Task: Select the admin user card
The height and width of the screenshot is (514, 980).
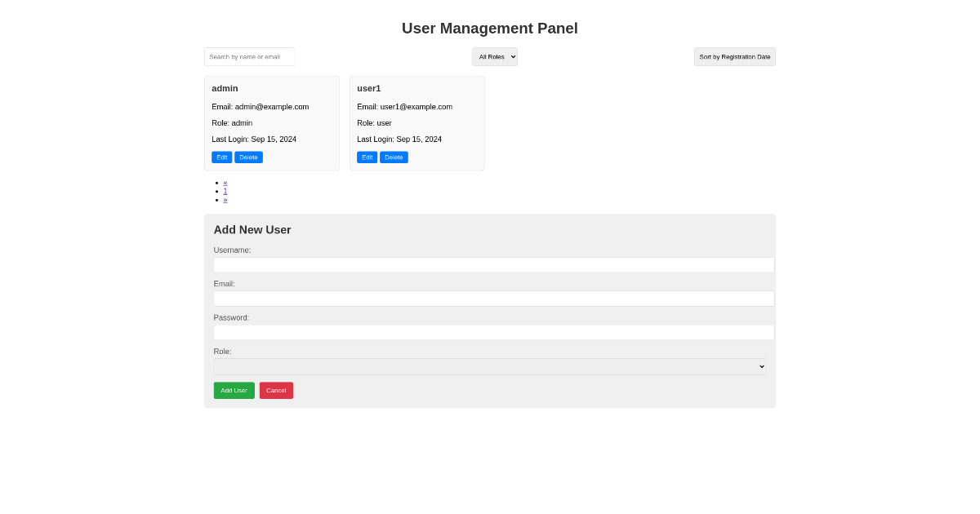Action: [x=271, y=122]
